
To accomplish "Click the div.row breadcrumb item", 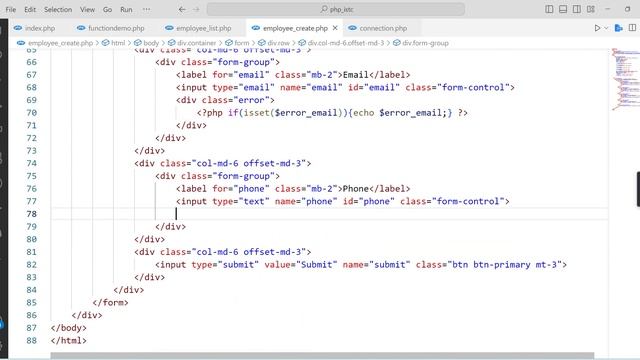I will [278, 43].
